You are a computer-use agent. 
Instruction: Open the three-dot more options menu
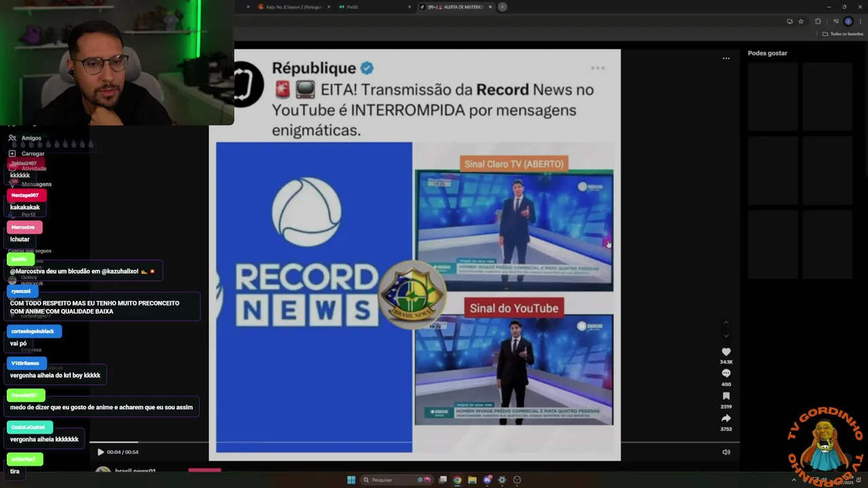[726, 58]
